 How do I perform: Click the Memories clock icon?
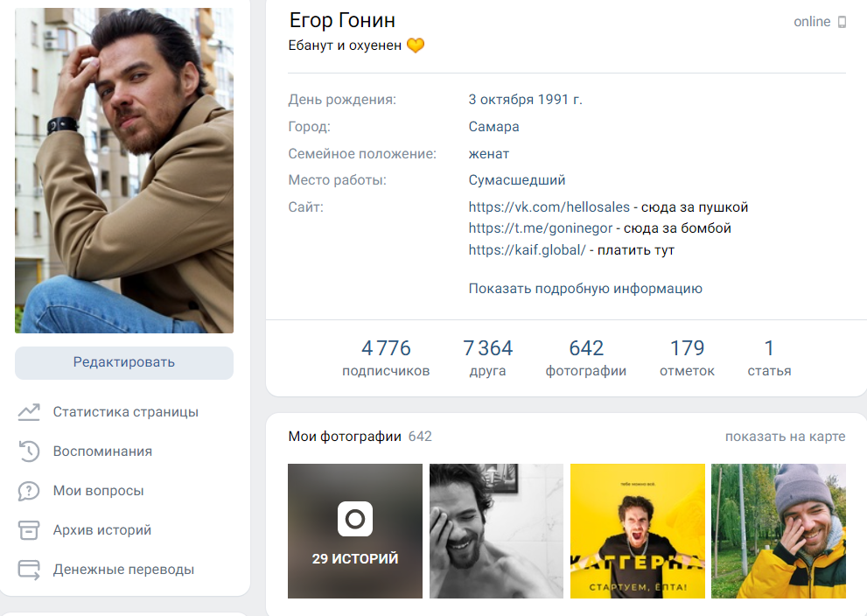point(29,451)
